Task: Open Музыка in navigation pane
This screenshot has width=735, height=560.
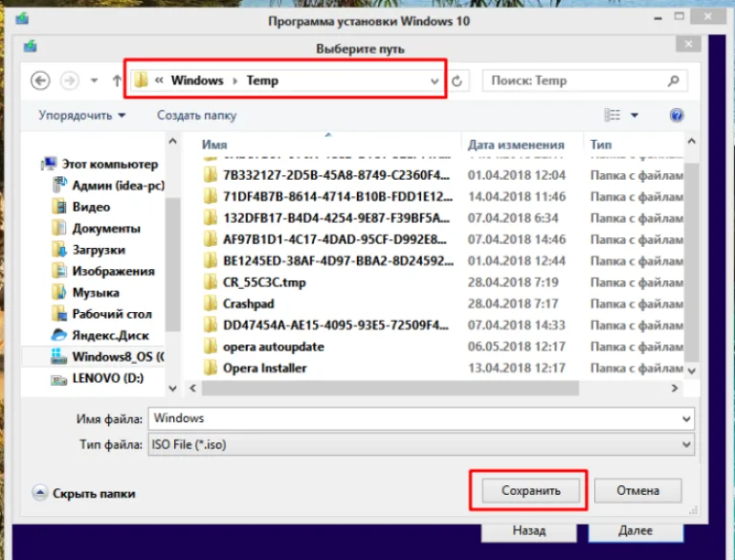Action: pos(86,293)
